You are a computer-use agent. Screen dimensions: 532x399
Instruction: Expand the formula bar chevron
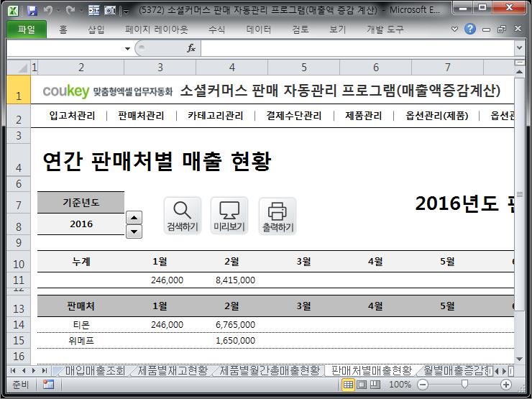(x=519, y=48)
